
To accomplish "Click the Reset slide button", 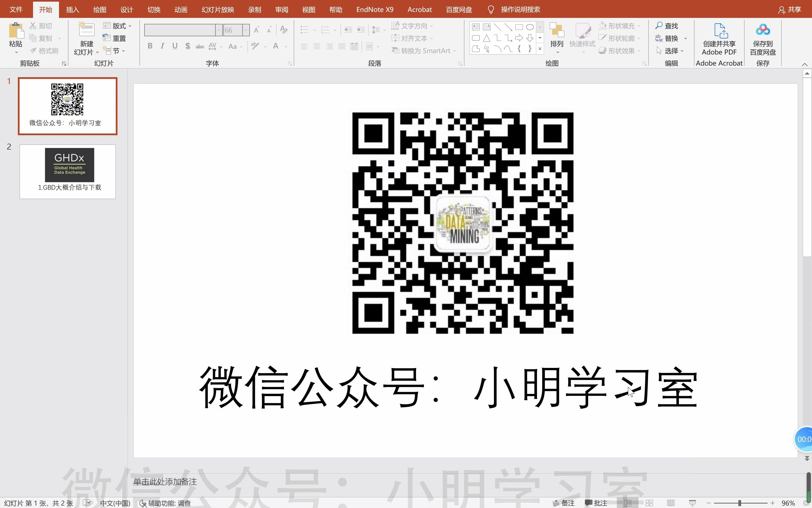I will [114, 38].
